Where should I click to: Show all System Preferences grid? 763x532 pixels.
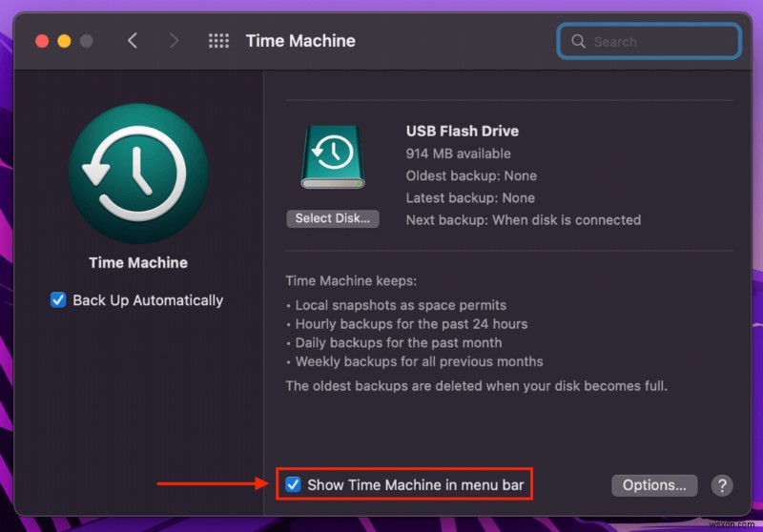(218, 41)
